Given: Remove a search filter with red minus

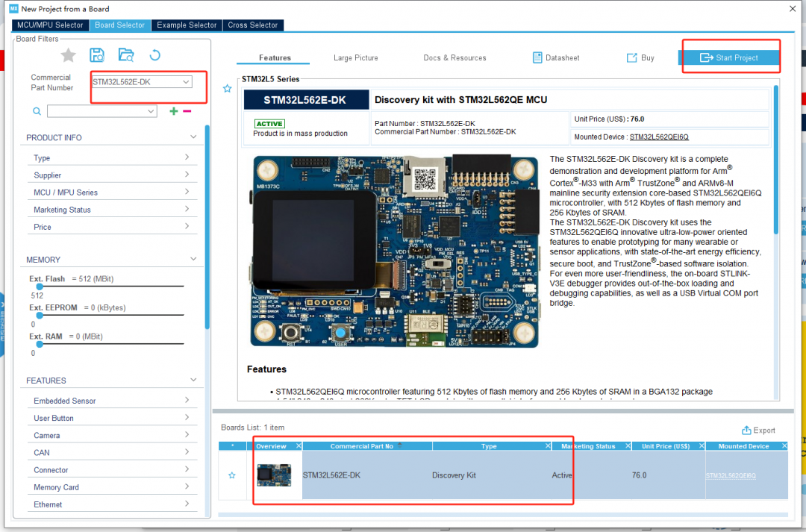Looking at the screenshot, I should pos(186,110).
